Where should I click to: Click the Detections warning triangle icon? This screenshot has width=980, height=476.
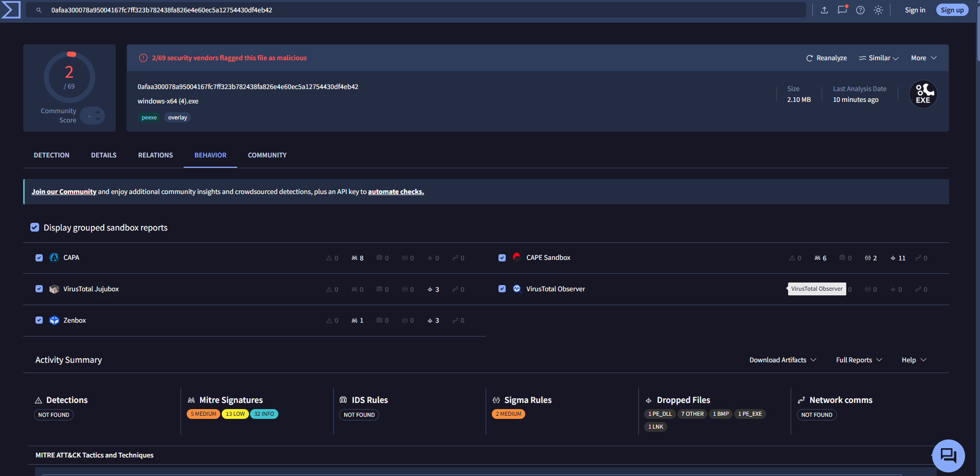(39, 400)
